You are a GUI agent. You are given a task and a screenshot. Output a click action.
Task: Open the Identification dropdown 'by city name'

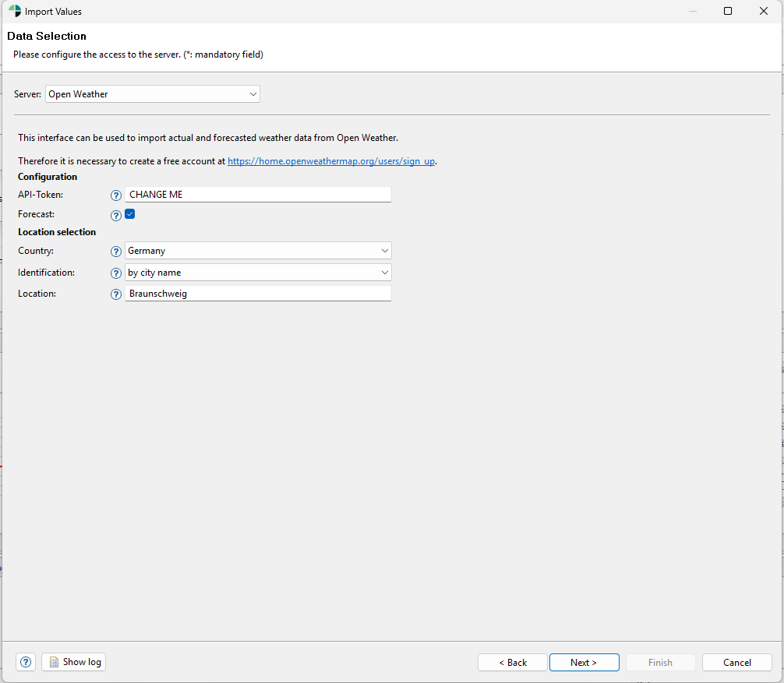point(258,273)
